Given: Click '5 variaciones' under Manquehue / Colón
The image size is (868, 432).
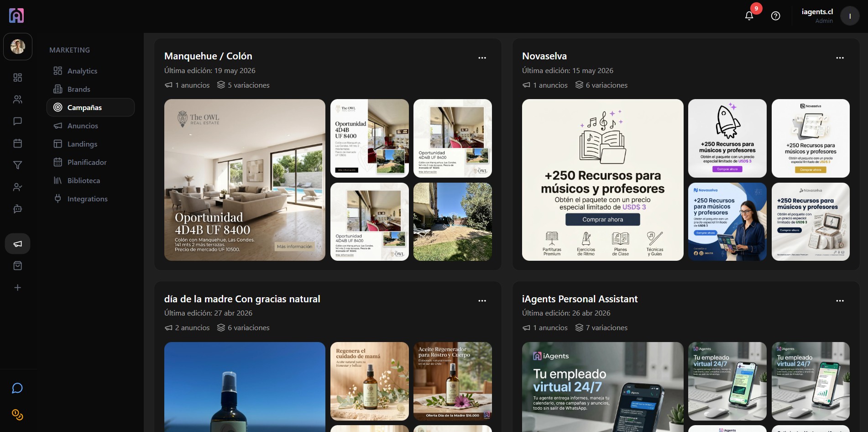Looking at the screenshot, I should (243, 85).
